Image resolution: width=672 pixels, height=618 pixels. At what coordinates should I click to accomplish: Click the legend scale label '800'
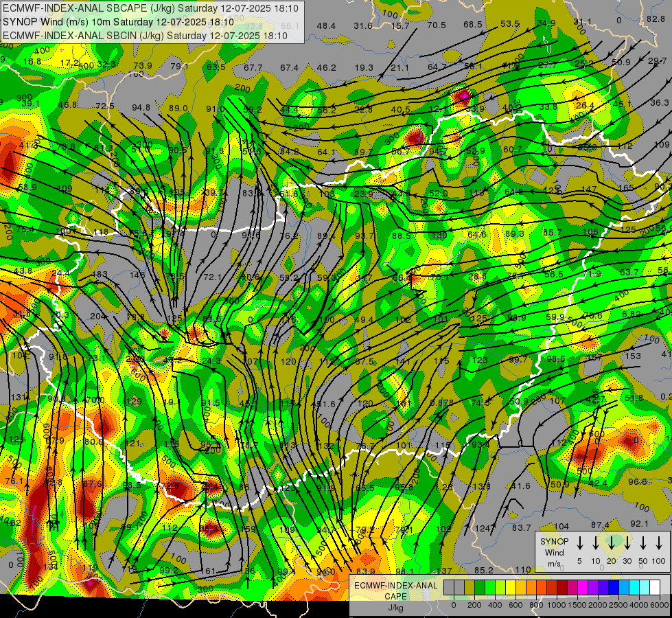[536, 605]
